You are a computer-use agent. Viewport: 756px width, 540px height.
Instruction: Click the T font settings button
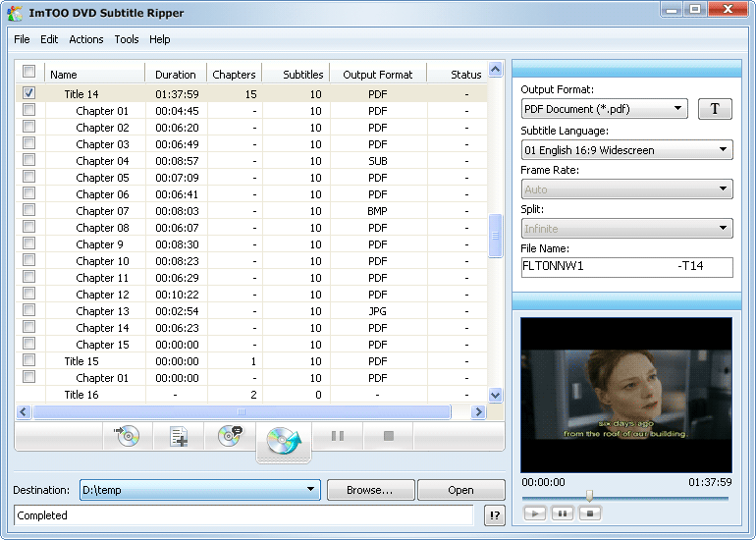715,109
